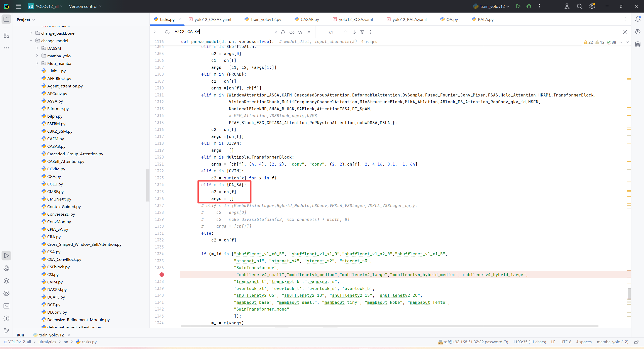Screen dimensions: 644x349
Task: Start debugging with the bug icon
Action: [x=529, y=6]
